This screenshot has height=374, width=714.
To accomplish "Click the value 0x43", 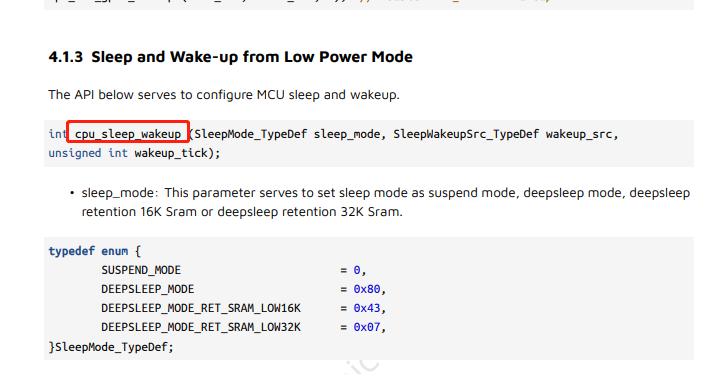I will [367, 308].
